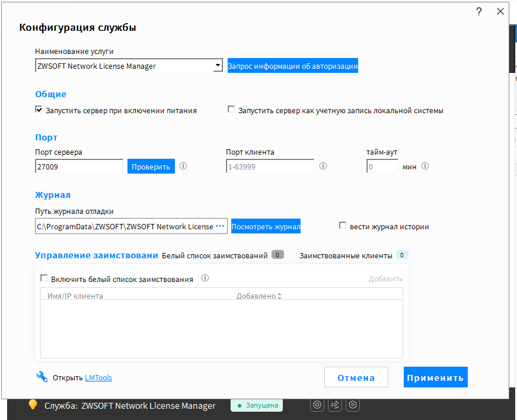Show info icon beside тайм-аут мин
The height and width of the screenshot is (420, 517).
(425, 166)
